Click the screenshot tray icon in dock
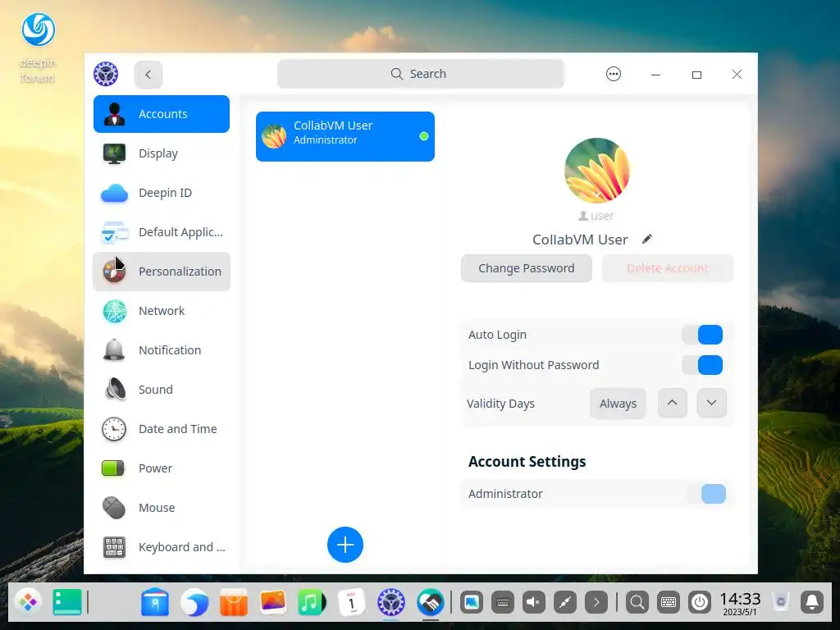 point(472,603)
